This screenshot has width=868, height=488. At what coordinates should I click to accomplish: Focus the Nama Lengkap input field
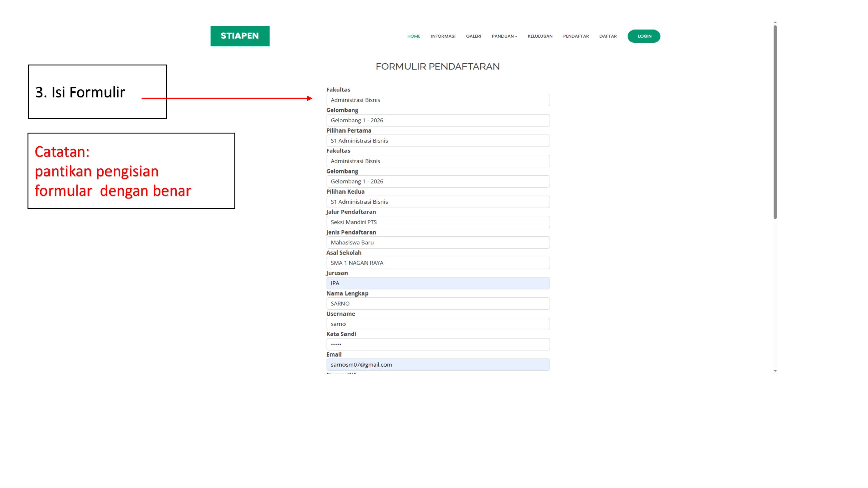tap(437, 303)
